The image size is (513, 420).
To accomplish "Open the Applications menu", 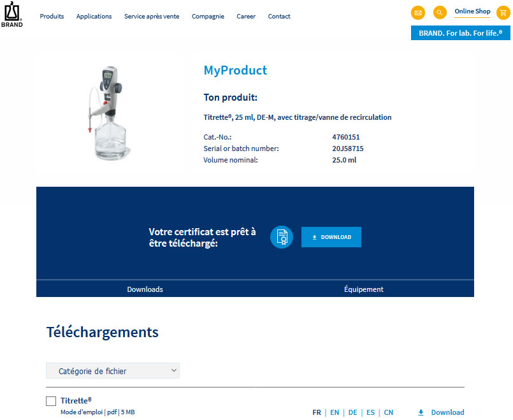I will coord(94,17).
